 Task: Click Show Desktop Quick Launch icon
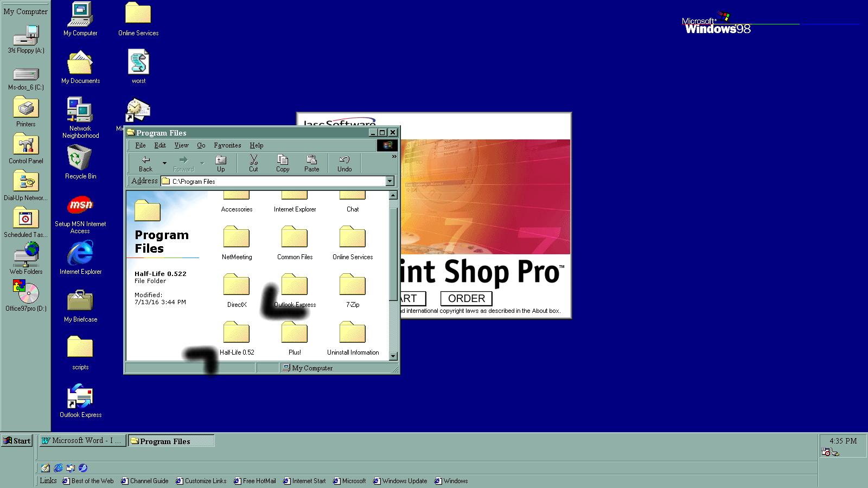click(46, 468)
